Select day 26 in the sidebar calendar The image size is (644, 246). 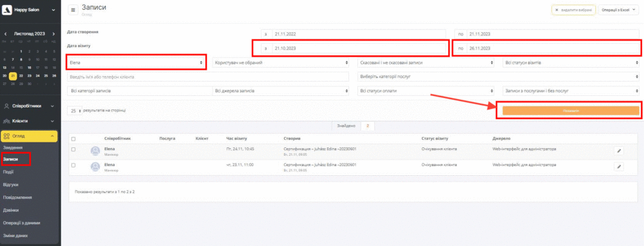(54, 75)
